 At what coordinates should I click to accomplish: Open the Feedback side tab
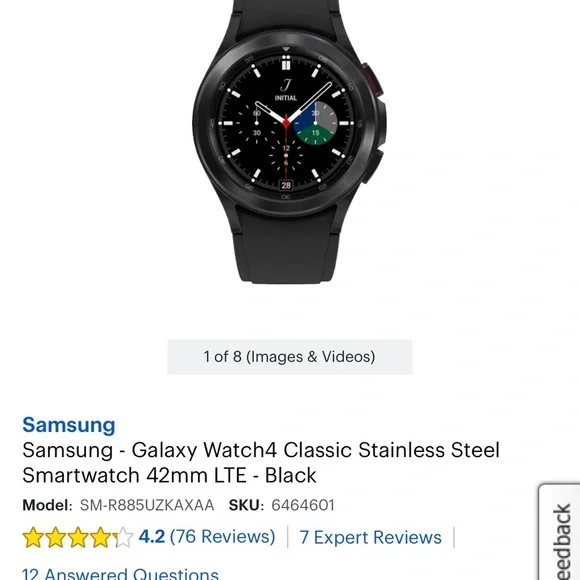(x=560, y=533)
